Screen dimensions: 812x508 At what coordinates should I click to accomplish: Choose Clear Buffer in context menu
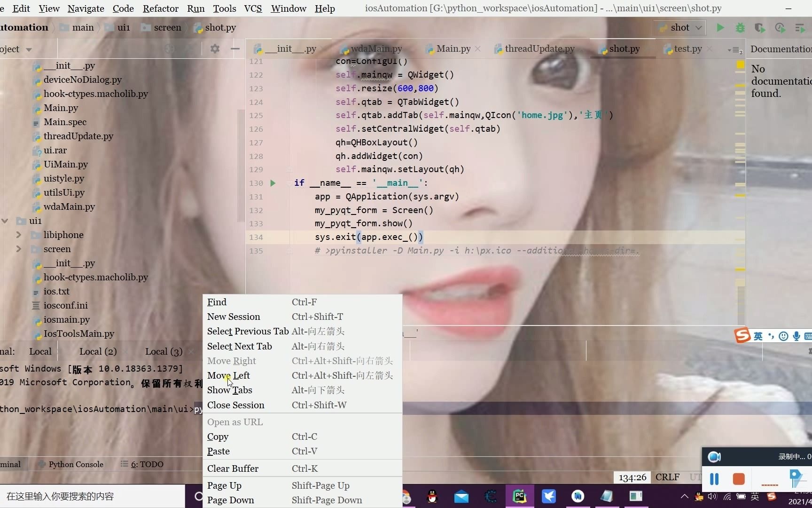pyautogui.click(x=302, y=468)
